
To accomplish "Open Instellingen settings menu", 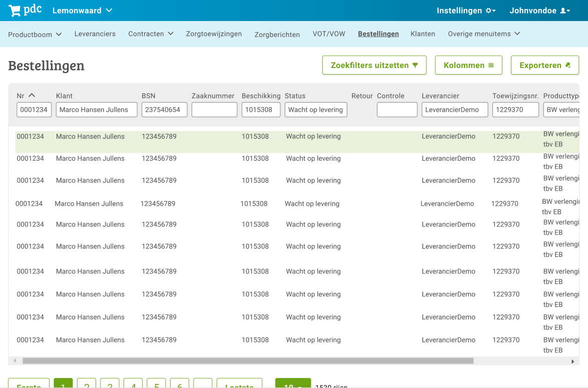I will tap(466, 11).
